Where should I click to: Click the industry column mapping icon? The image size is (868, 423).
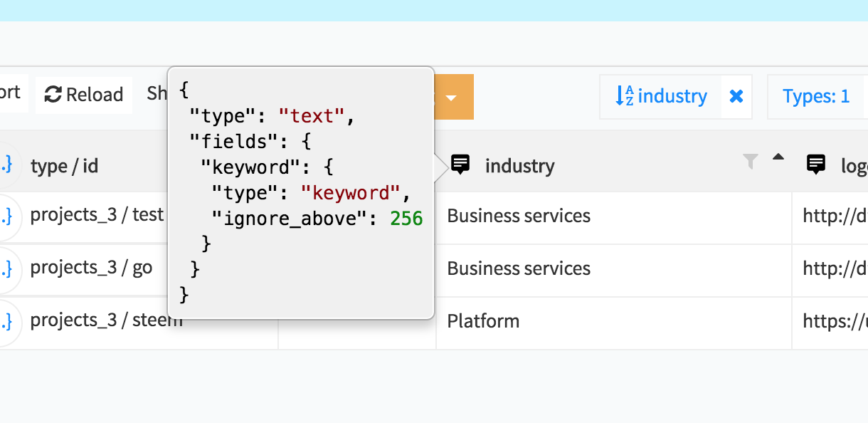click(461, 165)
